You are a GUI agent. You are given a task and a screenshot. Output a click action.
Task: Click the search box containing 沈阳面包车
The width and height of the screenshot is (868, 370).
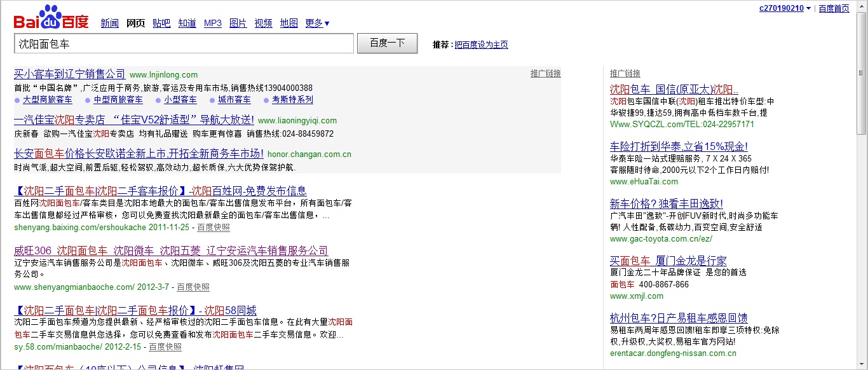pyautogui.click(x=183, y=43)
